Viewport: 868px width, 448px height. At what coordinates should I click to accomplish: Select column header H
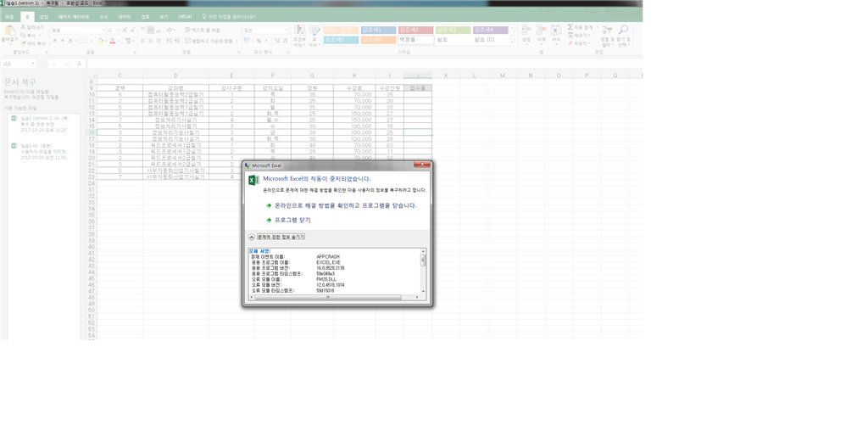(354, 76)
